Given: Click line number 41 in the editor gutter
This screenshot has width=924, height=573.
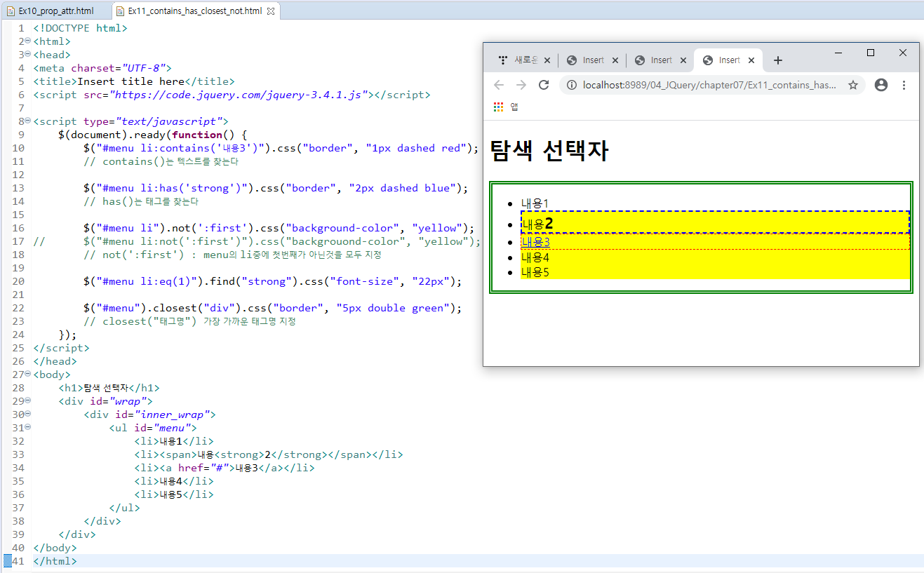Looking at the screenshot, I should coord(18,561).
